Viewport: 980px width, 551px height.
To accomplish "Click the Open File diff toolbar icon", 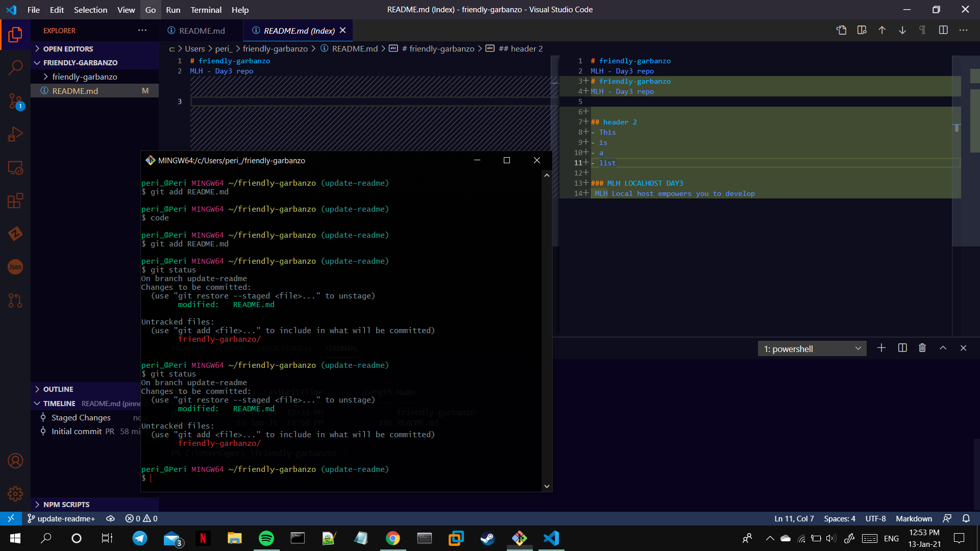I will [841, 31].
